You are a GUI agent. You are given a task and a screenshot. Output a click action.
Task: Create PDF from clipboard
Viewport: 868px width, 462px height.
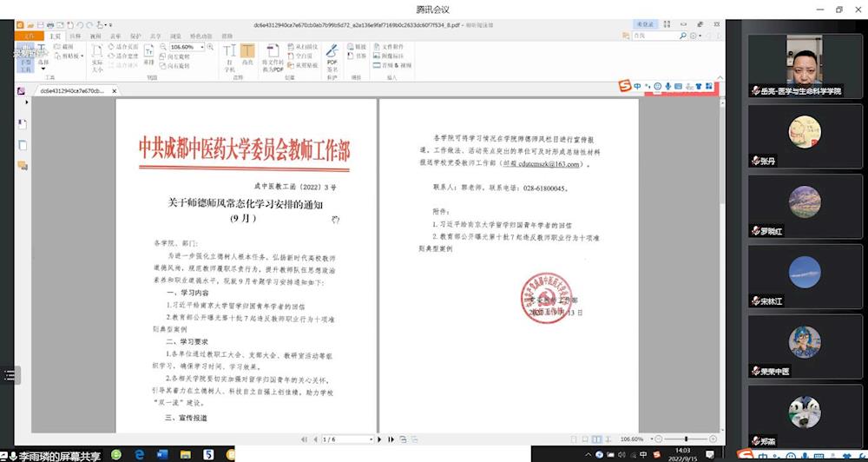coord(303,65)
